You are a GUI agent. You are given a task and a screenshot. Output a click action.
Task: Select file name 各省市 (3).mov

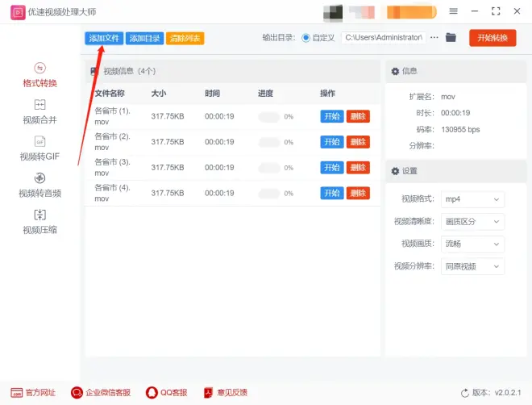[112, 167]
